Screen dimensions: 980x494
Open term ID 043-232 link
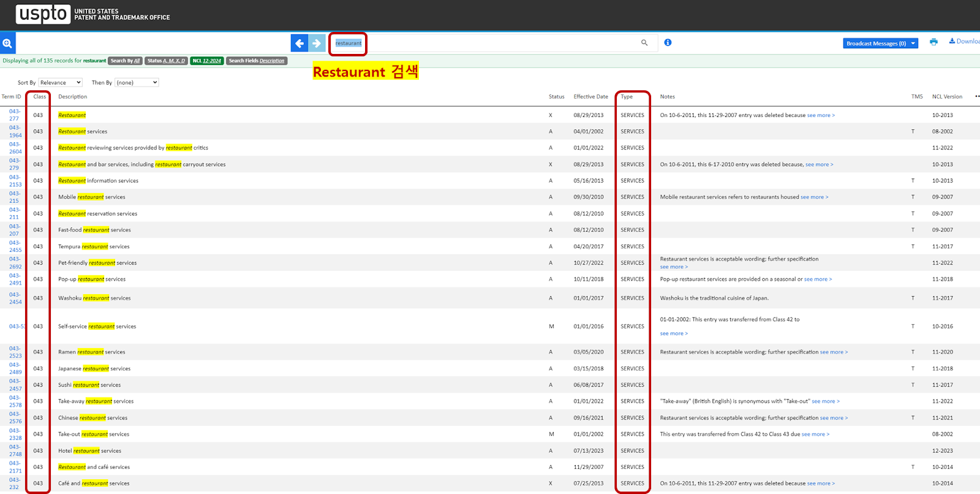(x=14, y=484)
